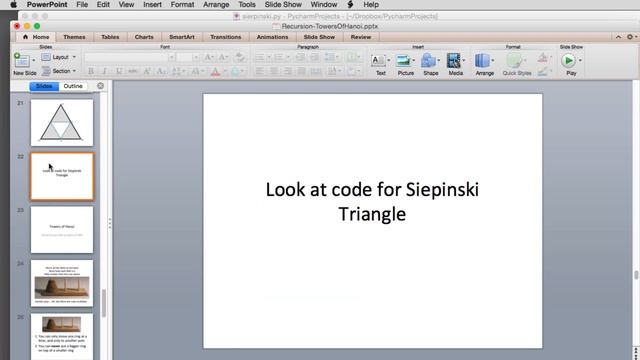640x360 pixels.
Task: Insert a Shape from ribbon
Action: (x=428, y=60)
